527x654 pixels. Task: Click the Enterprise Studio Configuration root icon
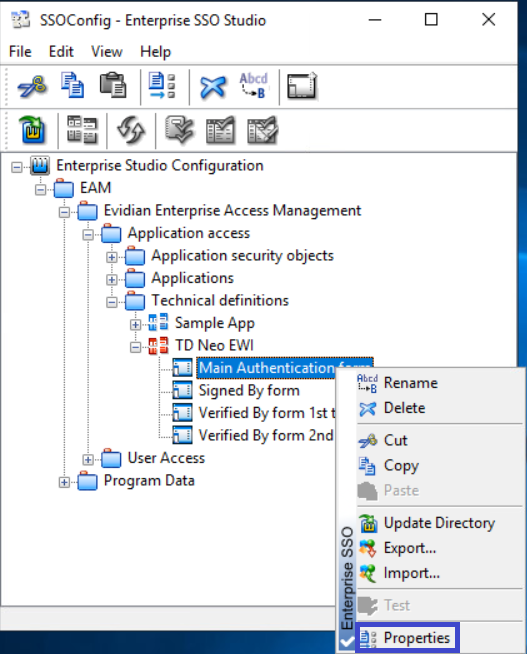tap(40, 166)
